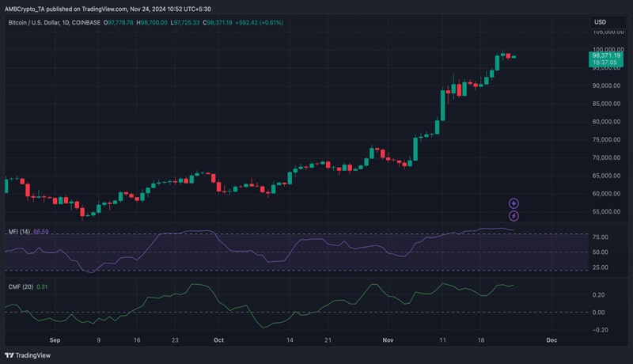Click the high price value 98,700.00
The height and width of the screenshot is (364, 633).
154,23
